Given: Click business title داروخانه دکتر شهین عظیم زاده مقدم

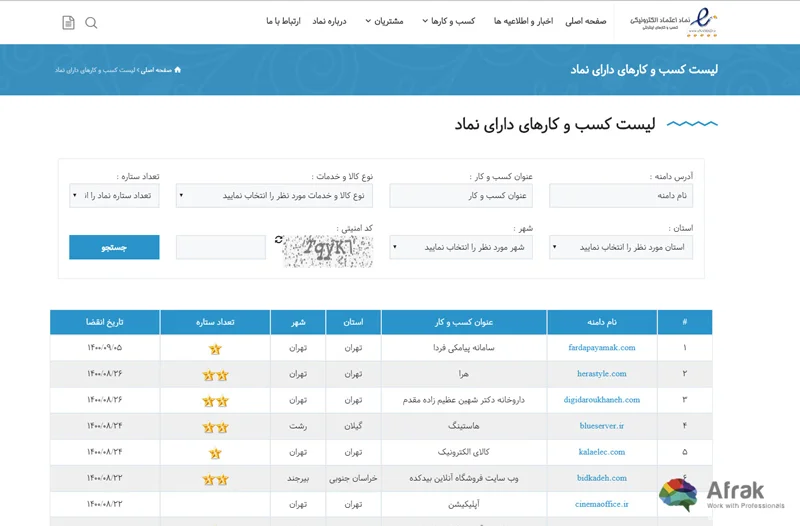Looking at the screenshot, I should [464, 399].
